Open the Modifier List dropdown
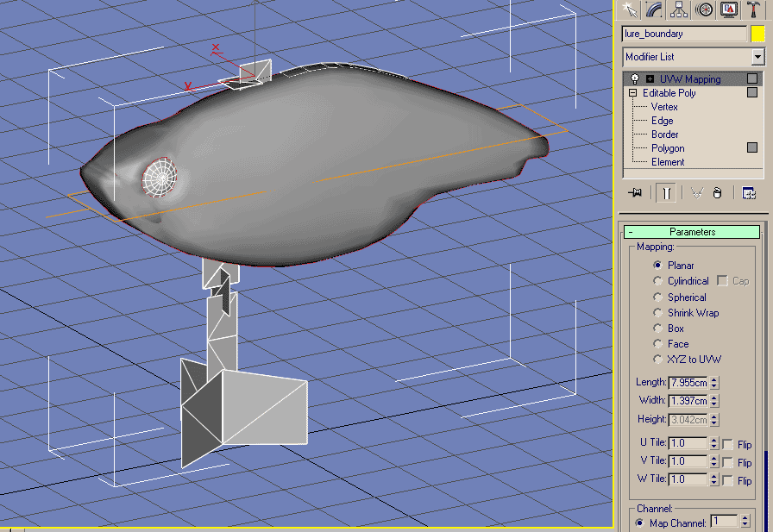 [x=757, y=57]
